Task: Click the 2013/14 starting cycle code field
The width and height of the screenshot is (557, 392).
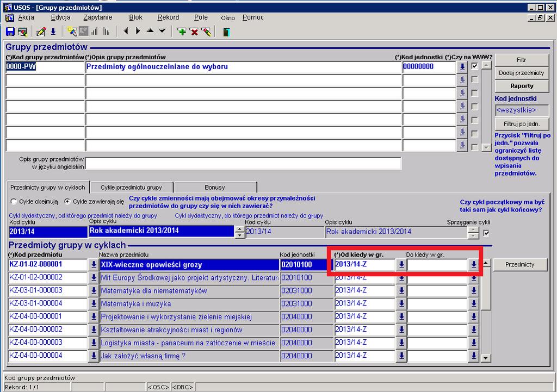Action: pos(48,232)
